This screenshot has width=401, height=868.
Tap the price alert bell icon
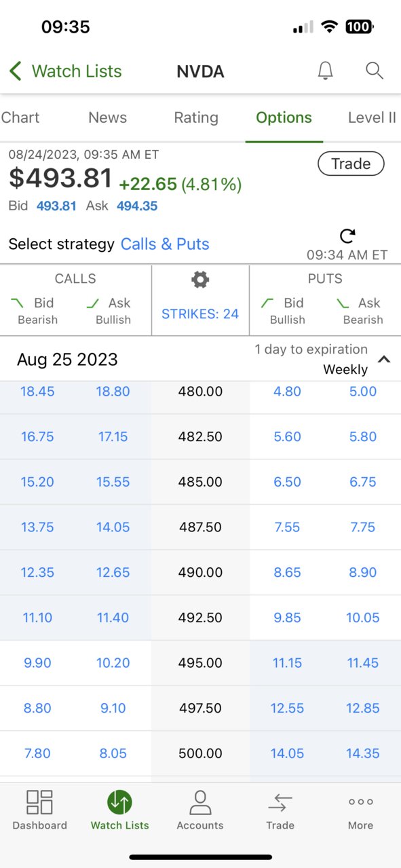pos(326,71)
